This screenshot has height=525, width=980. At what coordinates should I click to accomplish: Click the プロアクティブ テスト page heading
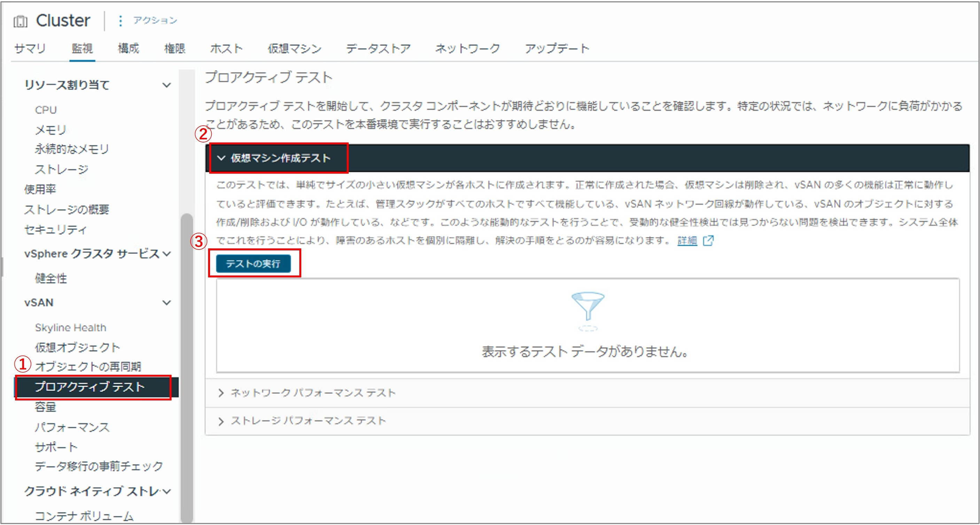pyautogui.click(x=269, y=78)
